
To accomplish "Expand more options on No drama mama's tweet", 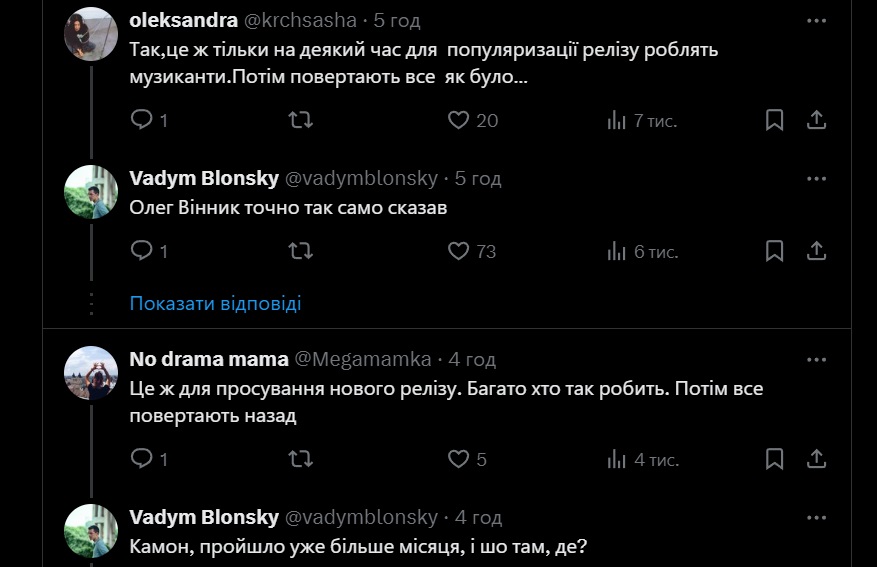I will (816, 359).
